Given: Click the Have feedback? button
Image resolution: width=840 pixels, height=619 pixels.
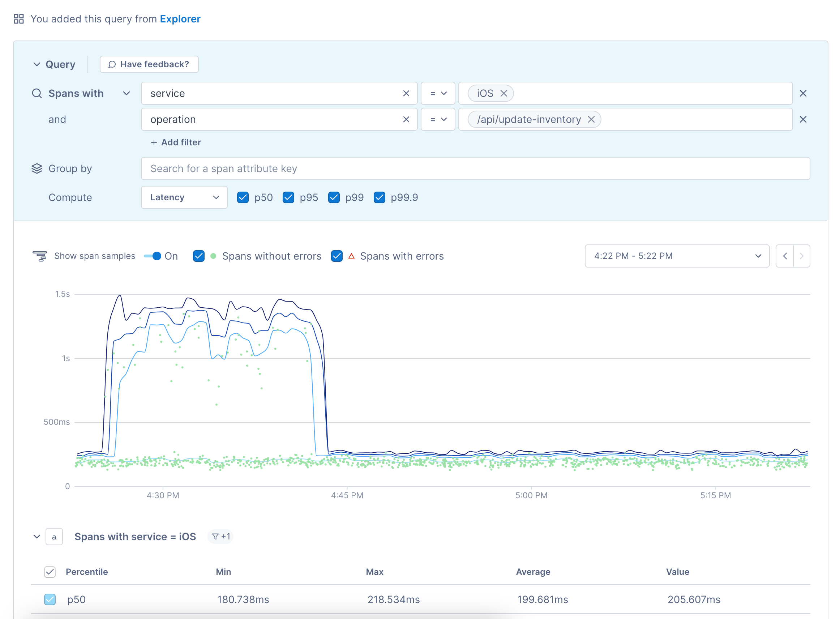Looking at the screenshot, I should coord(149,64).
